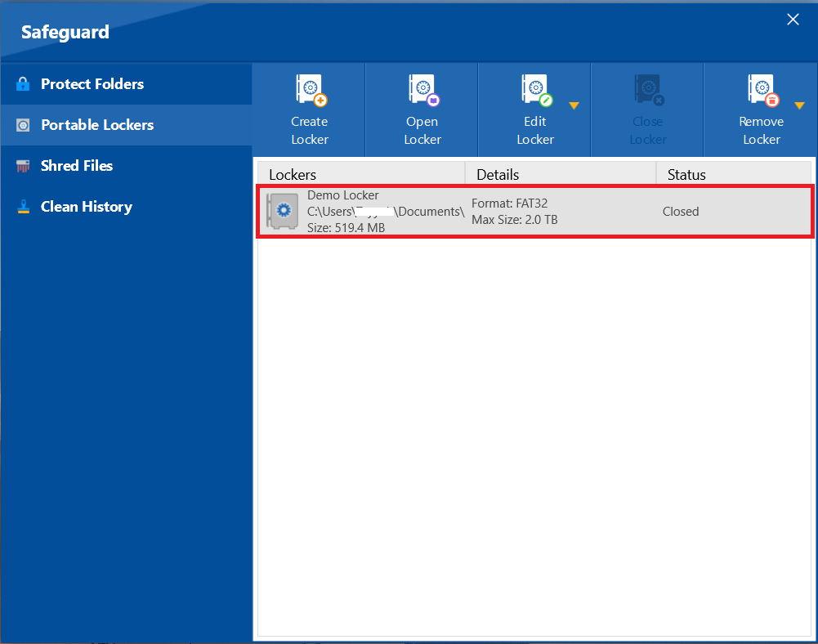Viewport: 818px width, 644px height.
Task: Click the Remove Locker trash safe icon
Action: click(x=764, y=90)
